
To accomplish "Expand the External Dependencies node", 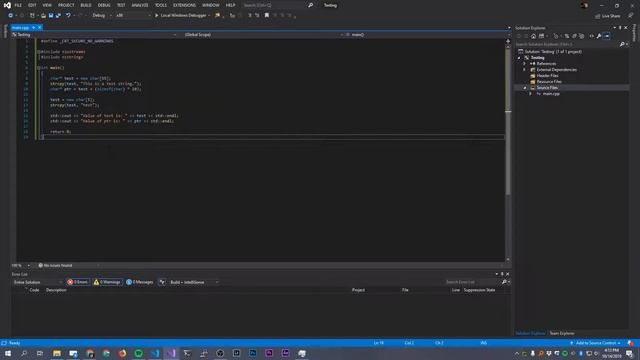I will (x=524, y=70).
